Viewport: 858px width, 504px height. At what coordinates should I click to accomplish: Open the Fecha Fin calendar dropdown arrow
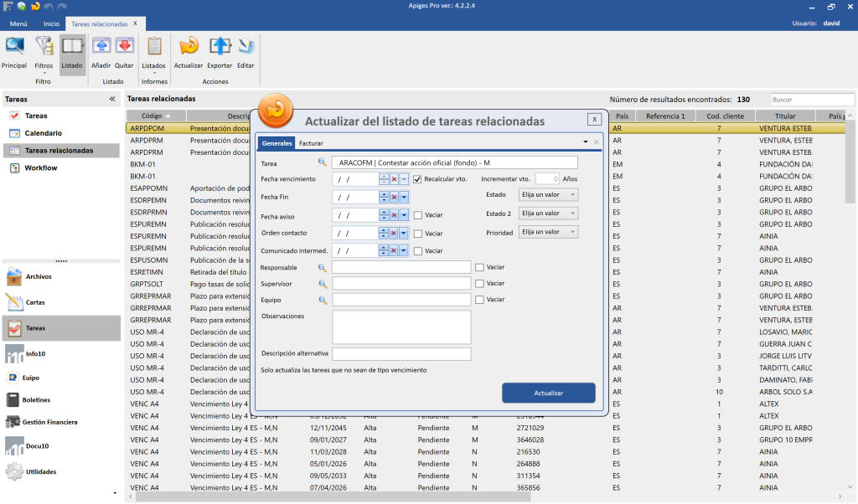404,198
